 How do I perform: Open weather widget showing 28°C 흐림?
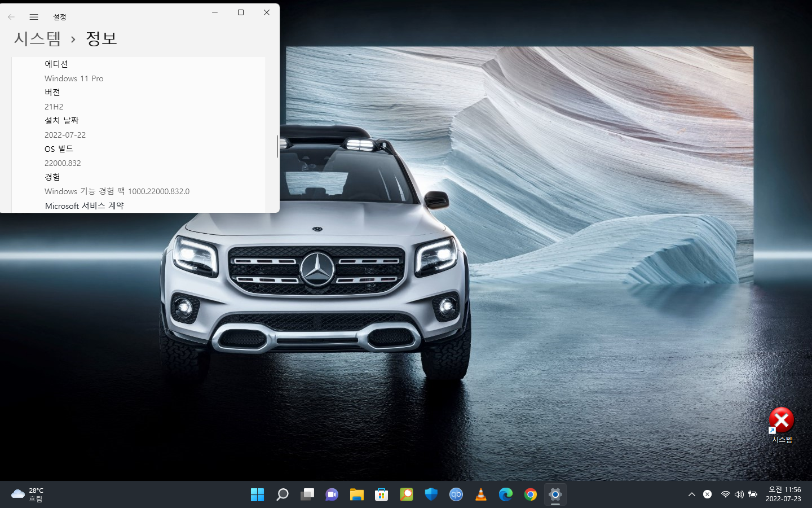27,494
